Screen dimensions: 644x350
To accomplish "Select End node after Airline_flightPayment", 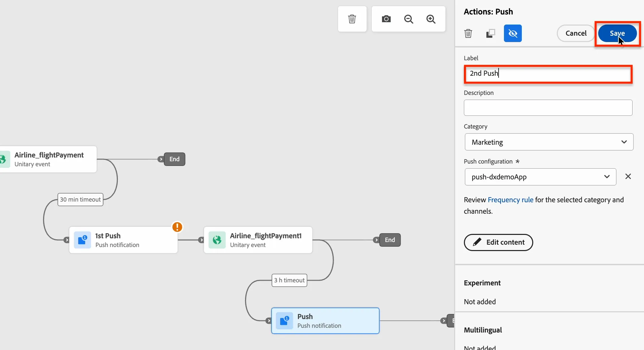I will click(x=174, y=159).
